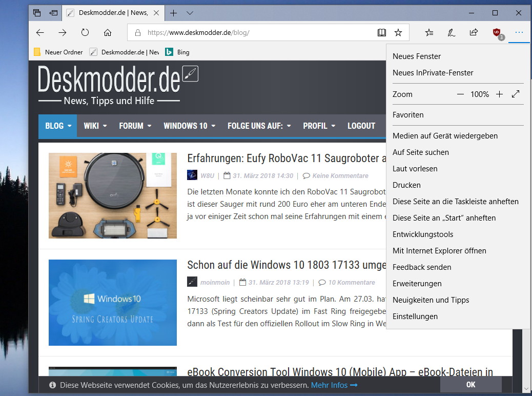This screenshot has width=532, height=396.
Task: Reload the current page
Action: (85, 32)
